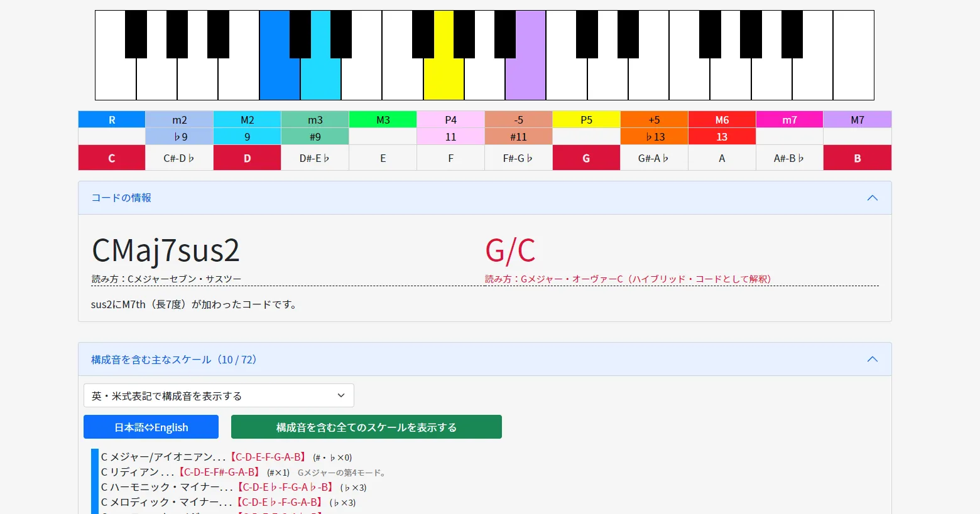The image size is (980, 514).
Task: Click the purple piano key
Action: click(525, 78)
